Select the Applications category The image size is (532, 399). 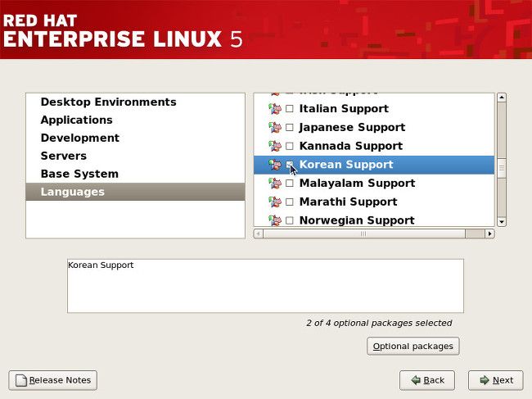[x=135, y=120]
